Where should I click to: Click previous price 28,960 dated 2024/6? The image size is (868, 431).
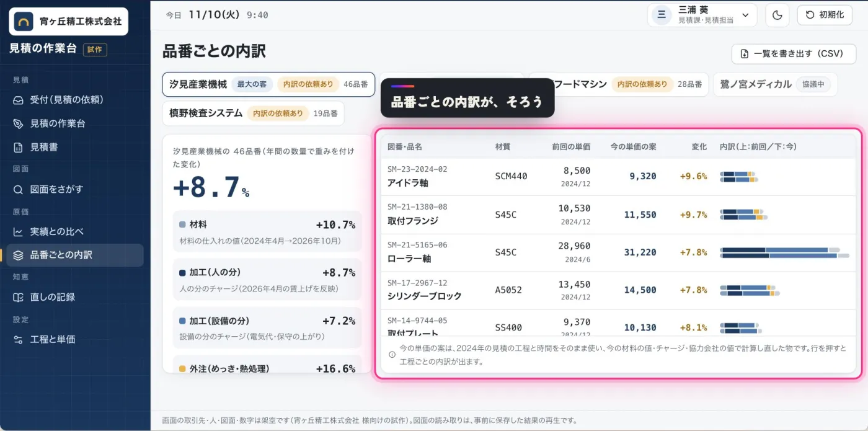(x=574, y=252)
